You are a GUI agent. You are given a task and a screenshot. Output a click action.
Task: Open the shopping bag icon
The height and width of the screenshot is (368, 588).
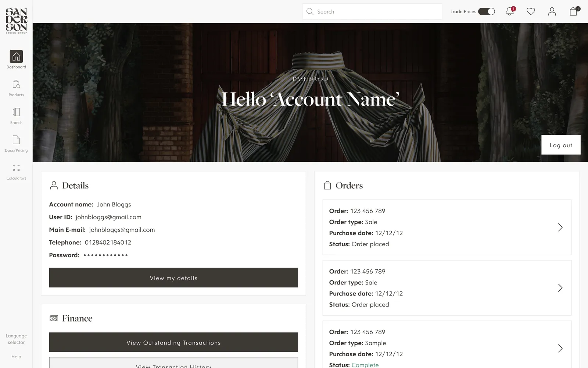(x=574, y=11)
